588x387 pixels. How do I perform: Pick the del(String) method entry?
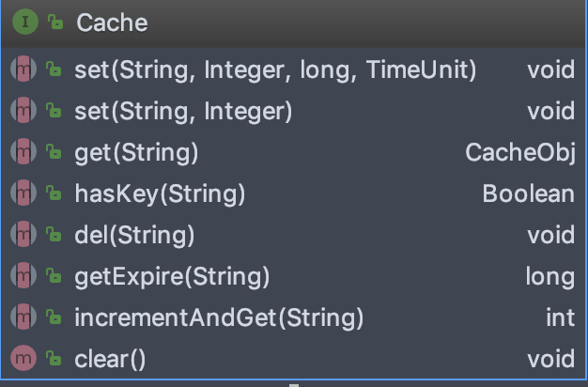click(134, 235)
